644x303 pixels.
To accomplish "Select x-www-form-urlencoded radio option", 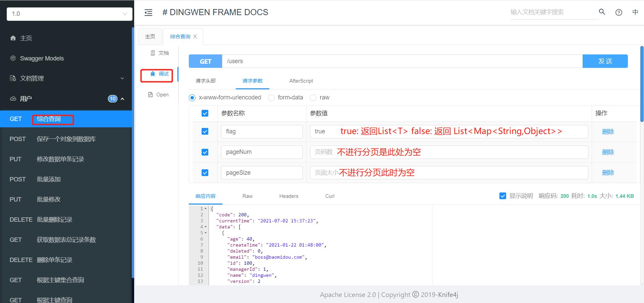I will pos(192,98).
